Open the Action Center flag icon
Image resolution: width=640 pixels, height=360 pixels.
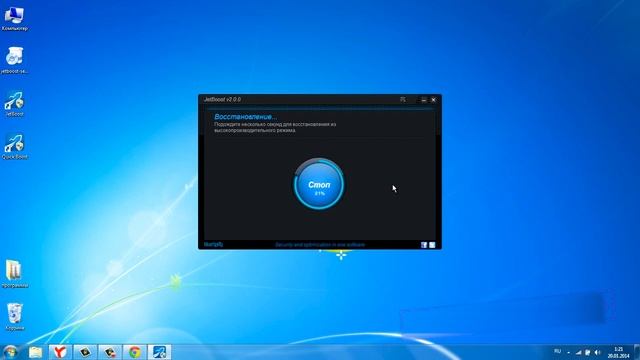[x=588, y=352]
